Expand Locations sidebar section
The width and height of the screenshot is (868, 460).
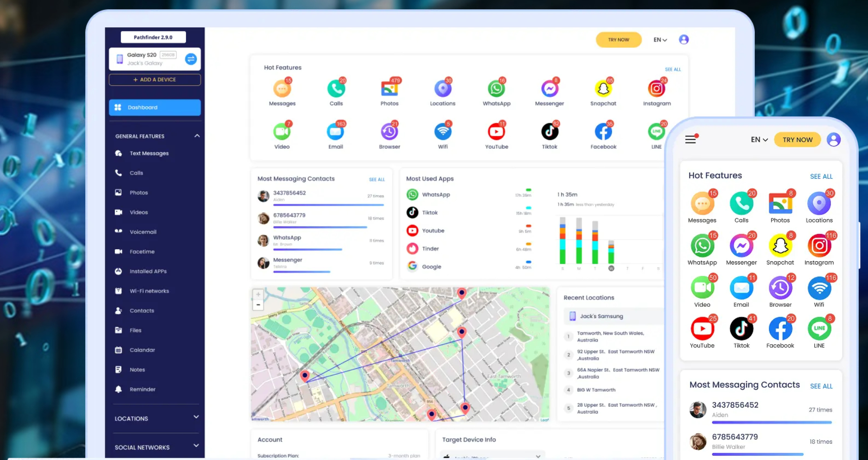click(x=196, y=417)
